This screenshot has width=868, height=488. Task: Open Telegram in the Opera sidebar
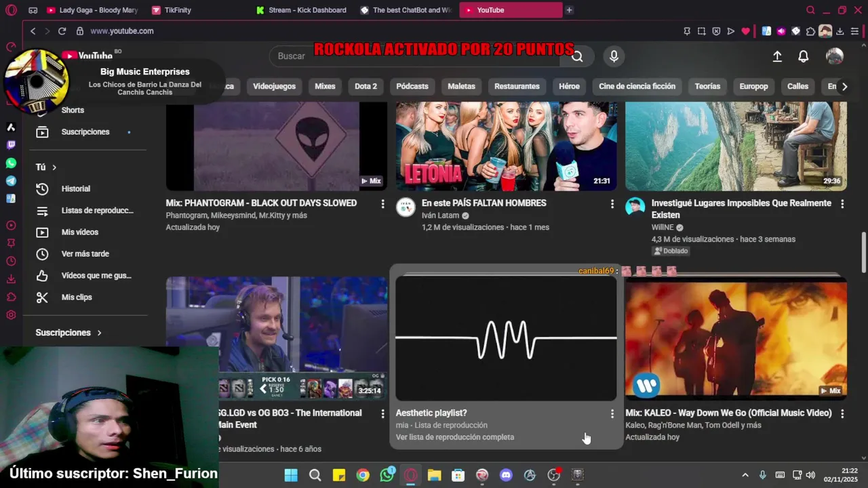click(x=11, y=181)
